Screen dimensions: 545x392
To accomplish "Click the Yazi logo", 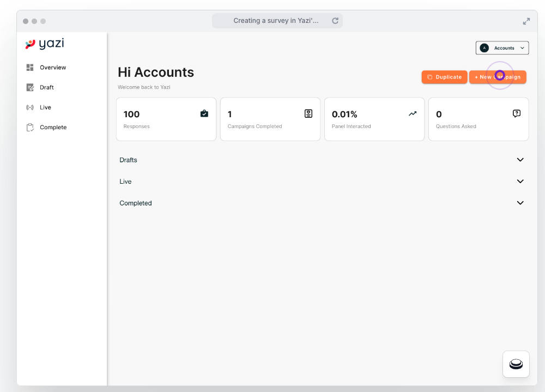I will point(45,44).
